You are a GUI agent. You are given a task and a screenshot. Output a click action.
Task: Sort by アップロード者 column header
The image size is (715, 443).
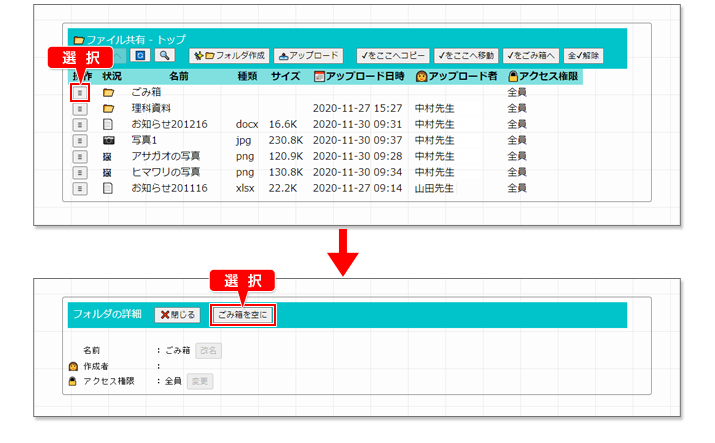pos(456,76)
